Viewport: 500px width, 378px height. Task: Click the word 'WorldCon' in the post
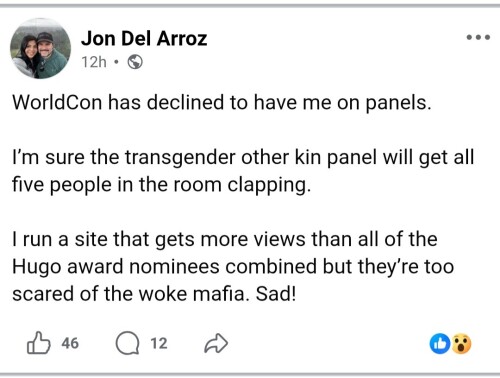[x=57, y=102]
